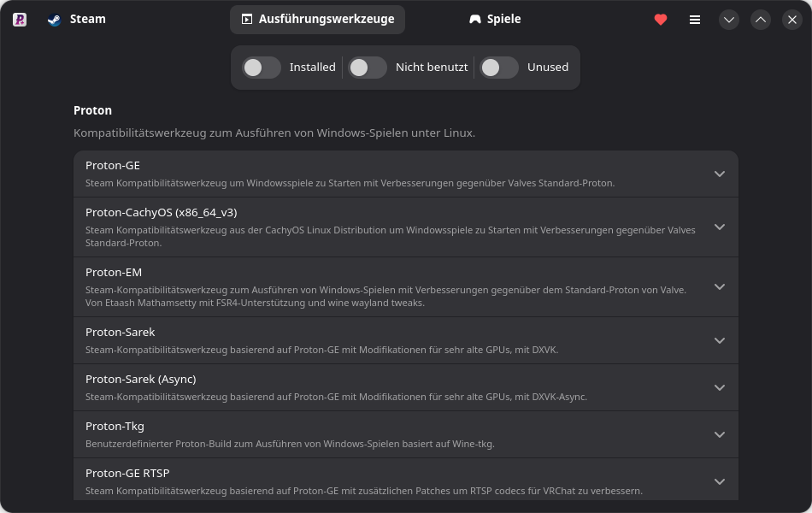
Task: Select the Proton-EM title text
Action: click(114, 272)
